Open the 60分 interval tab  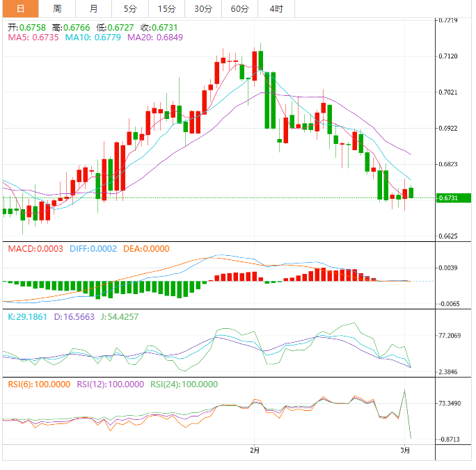coord(239,8)
